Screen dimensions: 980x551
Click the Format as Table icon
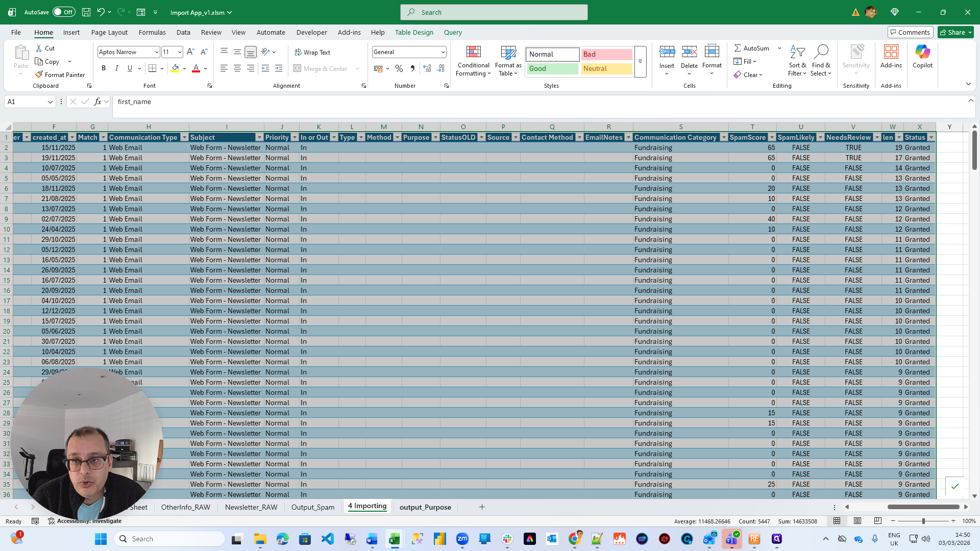point(507,61)
